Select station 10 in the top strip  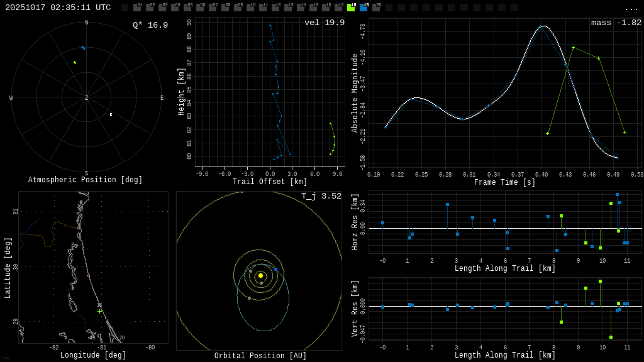pyautogui.click(x=250, y=8)
